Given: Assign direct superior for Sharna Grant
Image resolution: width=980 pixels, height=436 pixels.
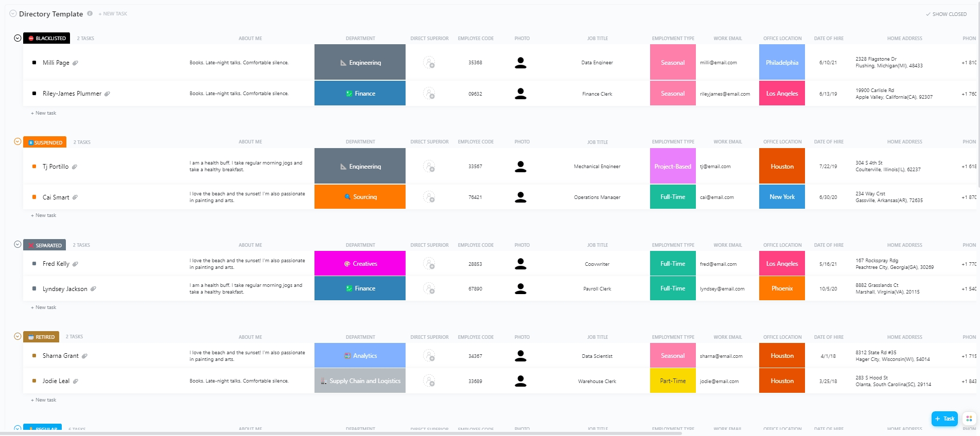Looking at the screenshot, I should tap(429, 356).
